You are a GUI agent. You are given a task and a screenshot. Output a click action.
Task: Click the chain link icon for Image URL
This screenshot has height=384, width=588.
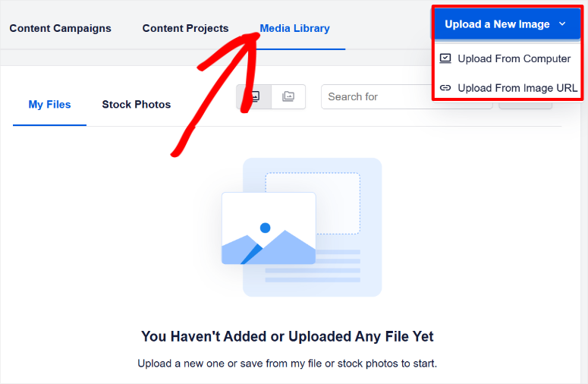[445, 88]
